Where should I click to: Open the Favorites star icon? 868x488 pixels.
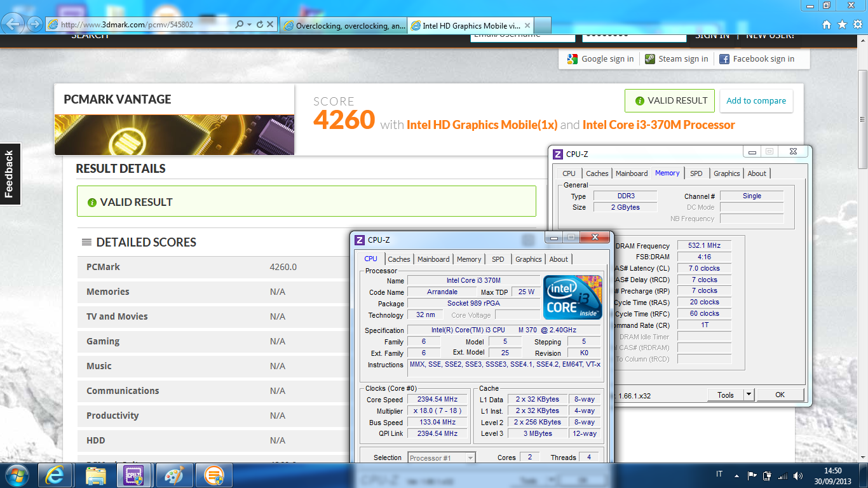click(842, 25)
